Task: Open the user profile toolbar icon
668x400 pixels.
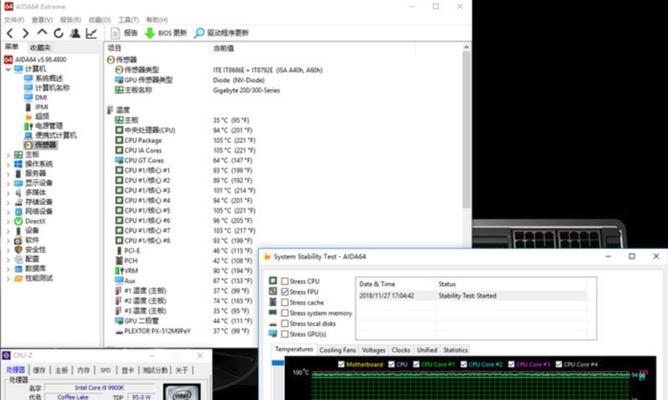Action: tap(75, 33)
